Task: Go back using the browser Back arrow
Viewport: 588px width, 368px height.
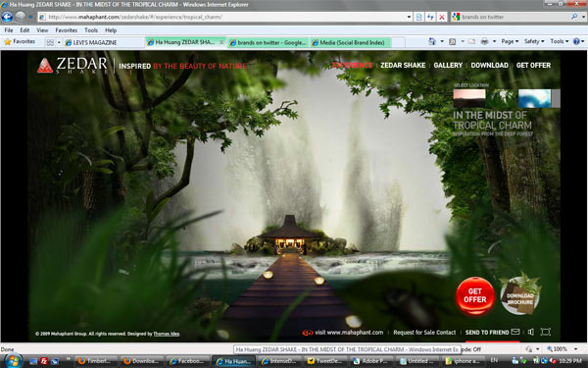Action: 7,17
